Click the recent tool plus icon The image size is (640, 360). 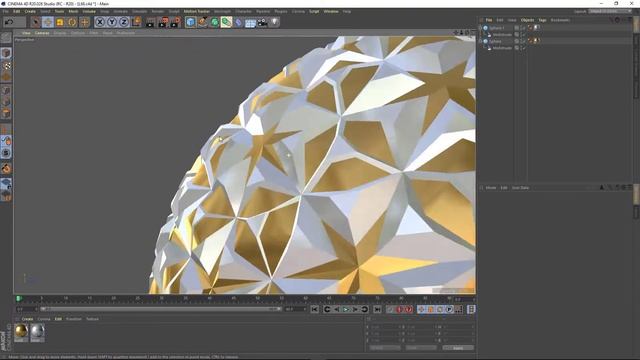84,22
